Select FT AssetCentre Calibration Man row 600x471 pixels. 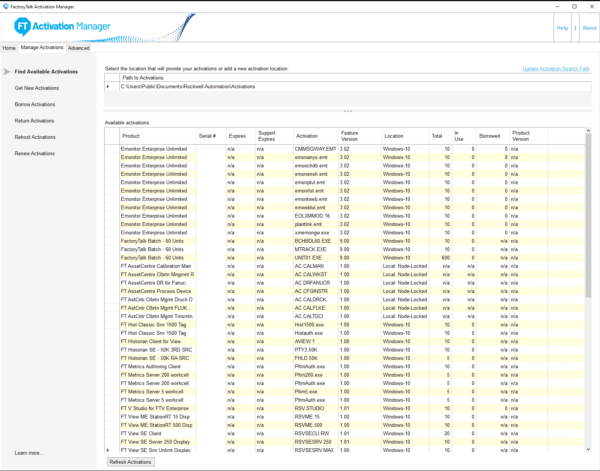point(345,266)
